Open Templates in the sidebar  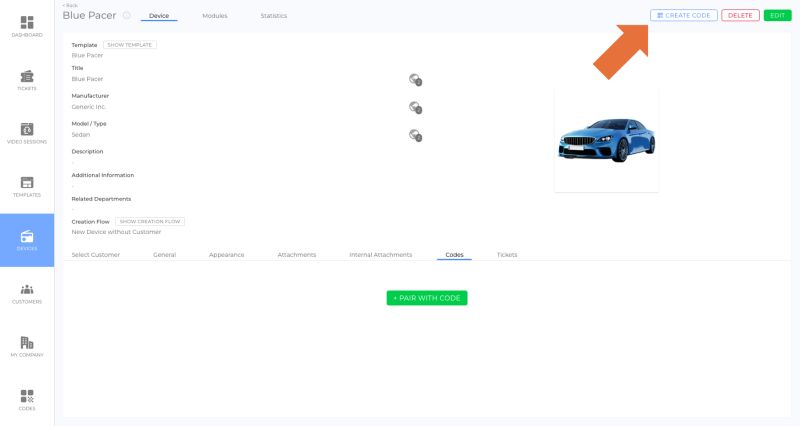click(x=27, y=187)
